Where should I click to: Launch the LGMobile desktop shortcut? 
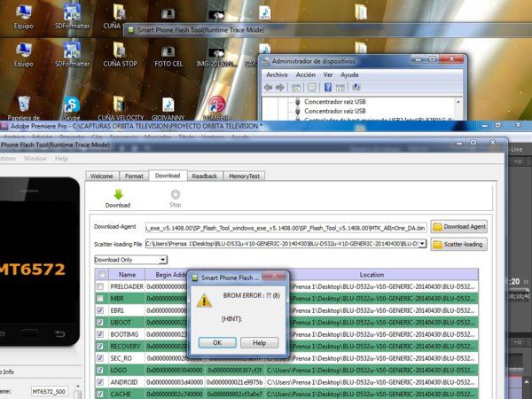coord(216,108)
